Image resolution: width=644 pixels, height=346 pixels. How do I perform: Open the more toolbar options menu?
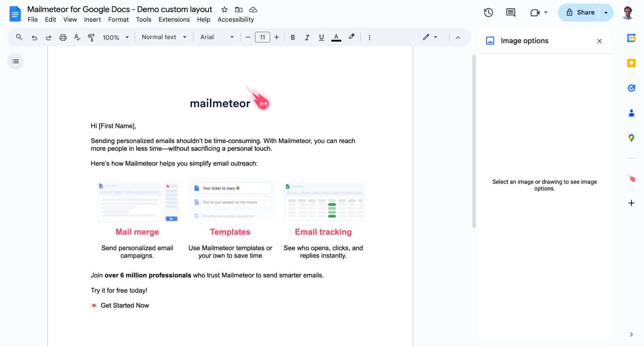369,37
